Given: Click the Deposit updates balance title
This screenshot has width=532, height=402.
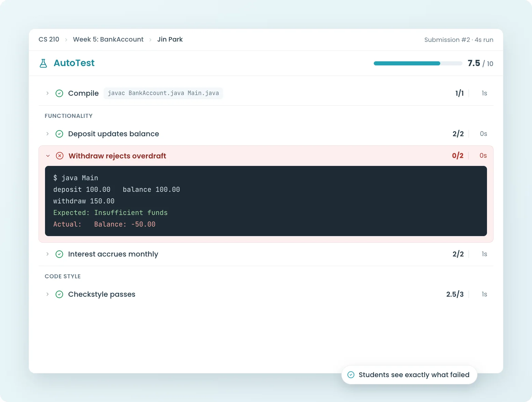Looking at the screenshot, I should (114, 134).
